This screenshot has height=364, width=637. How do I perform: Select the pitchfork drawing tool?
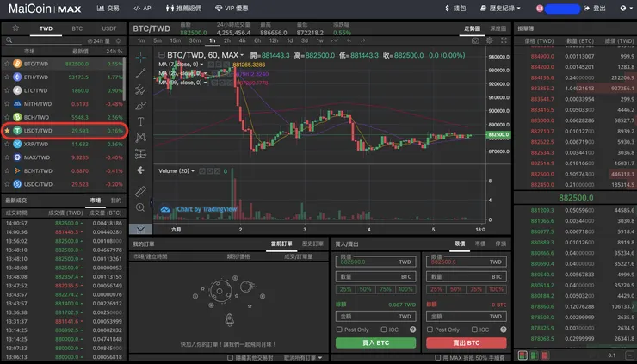pyautogui.click(x=140, y=89)
